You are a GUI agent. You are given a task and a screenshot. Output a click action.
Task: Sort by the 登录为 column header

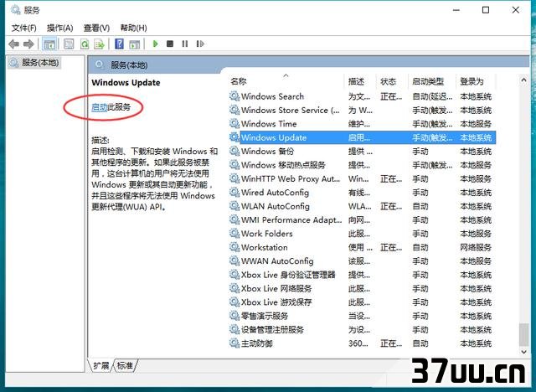pos(472,81)
